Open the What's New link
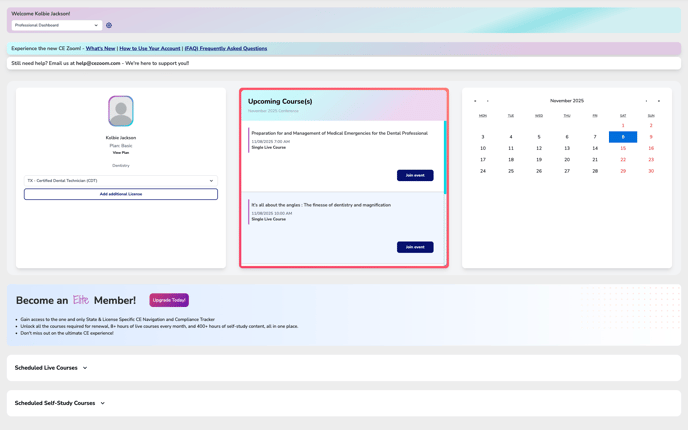 (x=100, y=48)
